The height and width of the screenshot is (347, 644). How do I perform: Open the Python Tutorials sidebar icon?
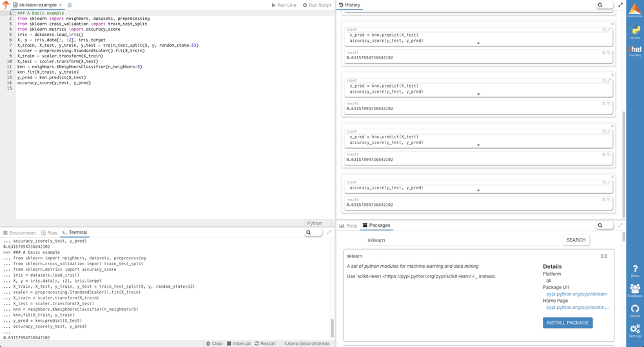(x=635, y=32)
